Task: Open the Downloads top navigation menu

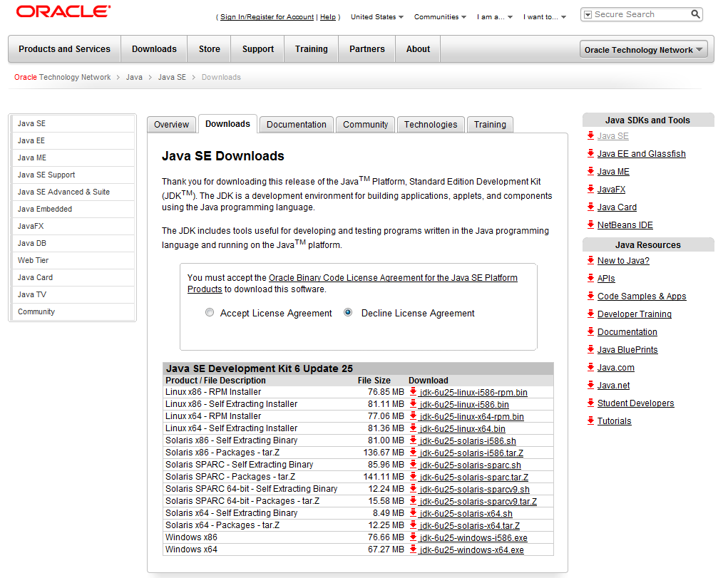Action: tap(154, 48)
